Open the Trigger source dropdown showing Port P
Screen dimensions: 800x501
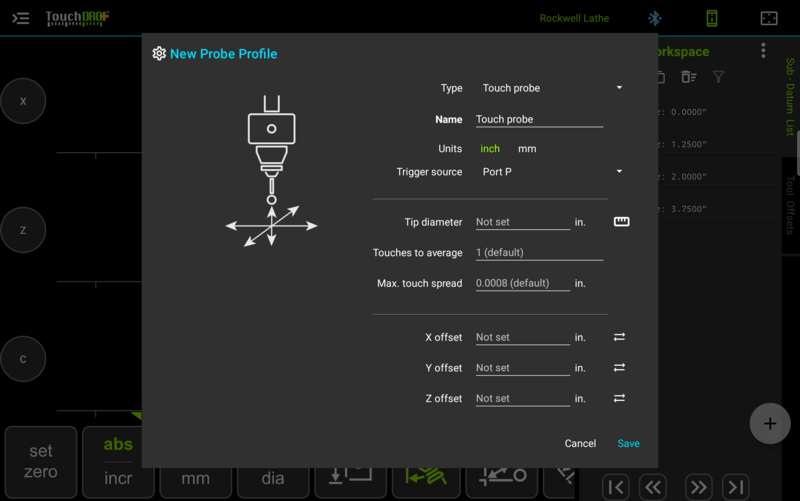(552, 172)
